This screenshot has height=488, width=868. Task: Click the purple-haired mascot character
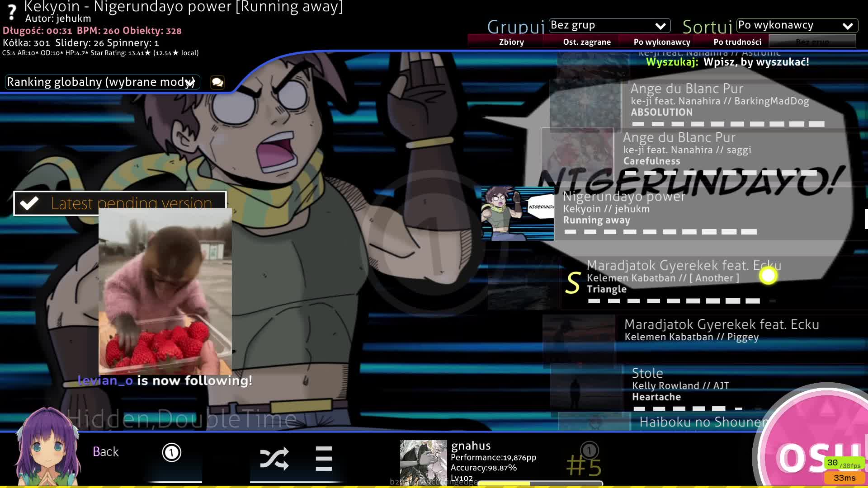pos(48,446)
